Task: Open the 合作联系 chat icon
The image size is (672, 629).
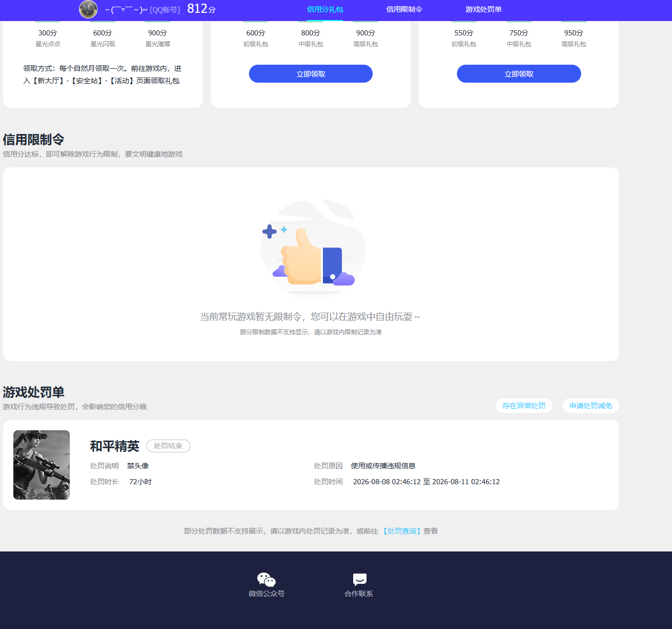Action: point(359,580)
